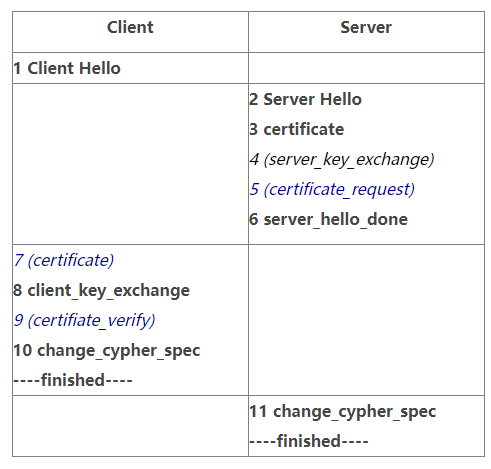Click '9 (certifiate_verify)' blue italic text
Screen dimensions: 491x469
84,320
